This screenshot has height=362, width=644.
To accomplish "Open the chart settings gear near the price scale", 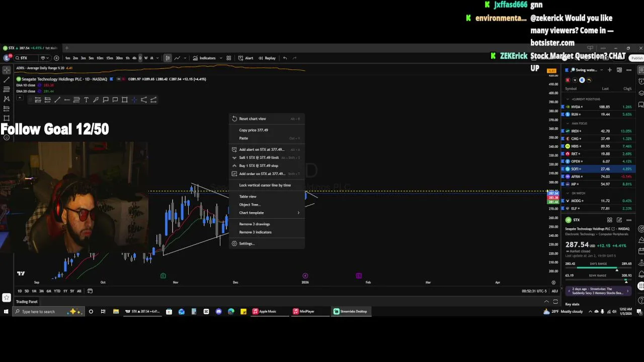I will 553,283.
